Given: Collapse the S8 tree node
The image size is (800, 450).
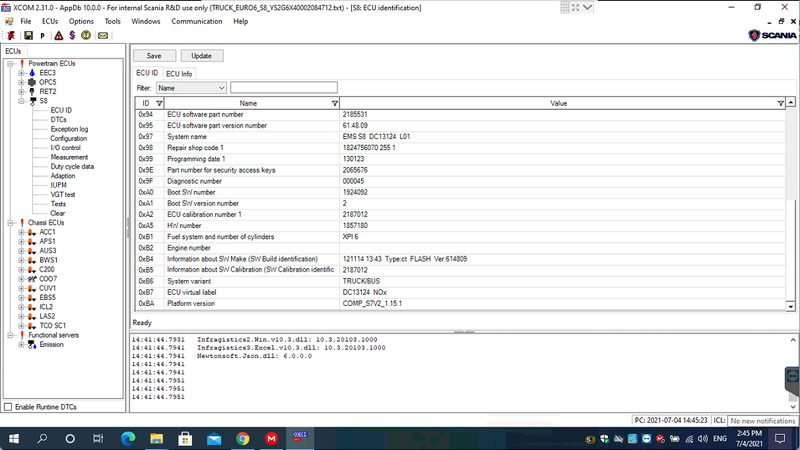Looking at the screenshot, I should [x=21, y=101].
